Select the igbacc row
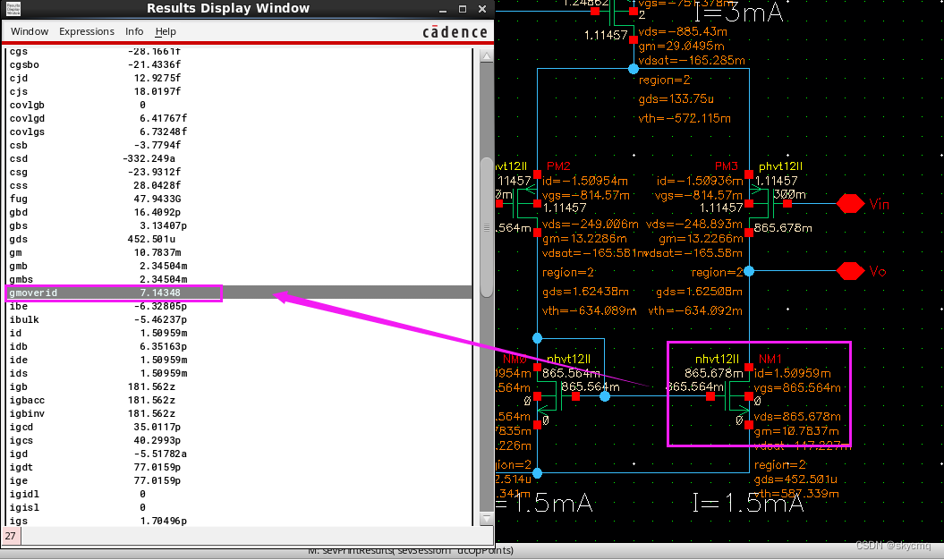 click(x=238, y=400)
